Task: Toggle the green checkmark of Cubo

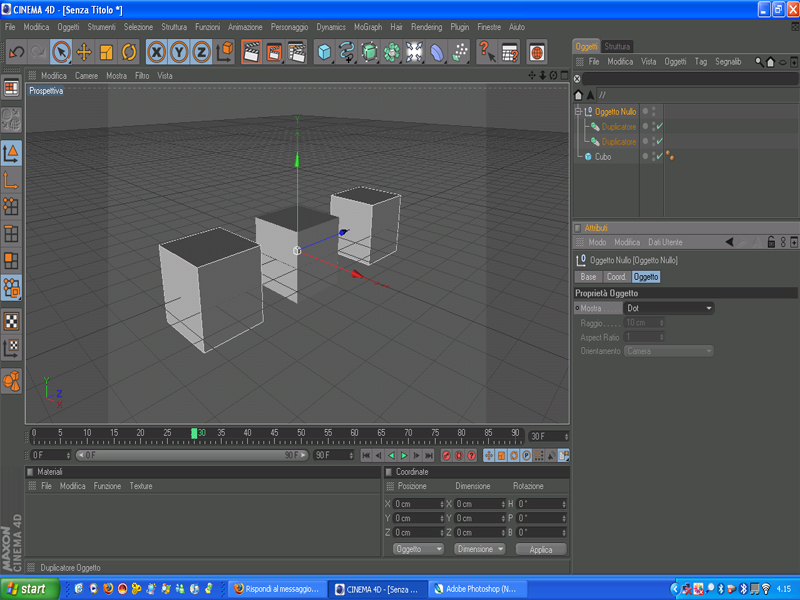Action: pyautogui.click(x=659, y=156)
